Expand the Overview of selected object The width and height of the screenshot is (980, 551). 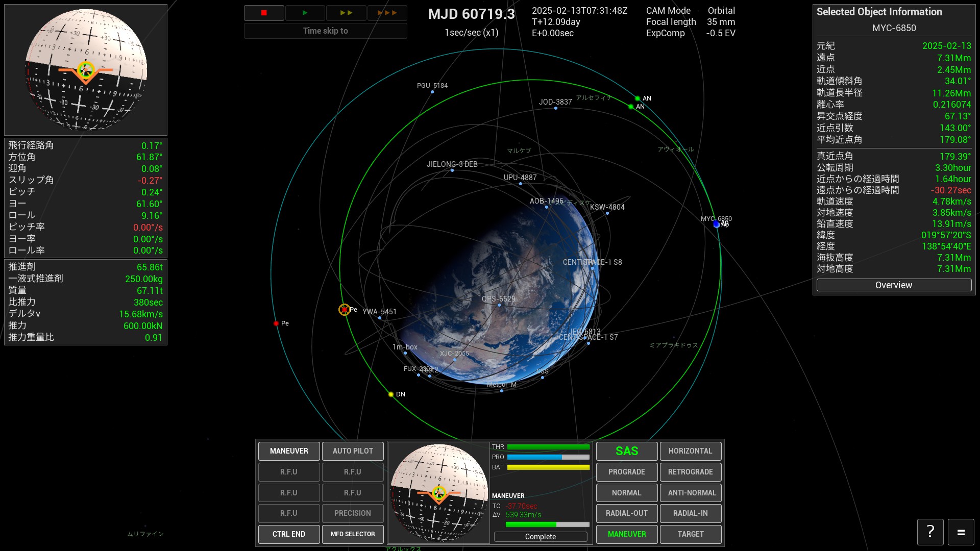pos(893,285)
